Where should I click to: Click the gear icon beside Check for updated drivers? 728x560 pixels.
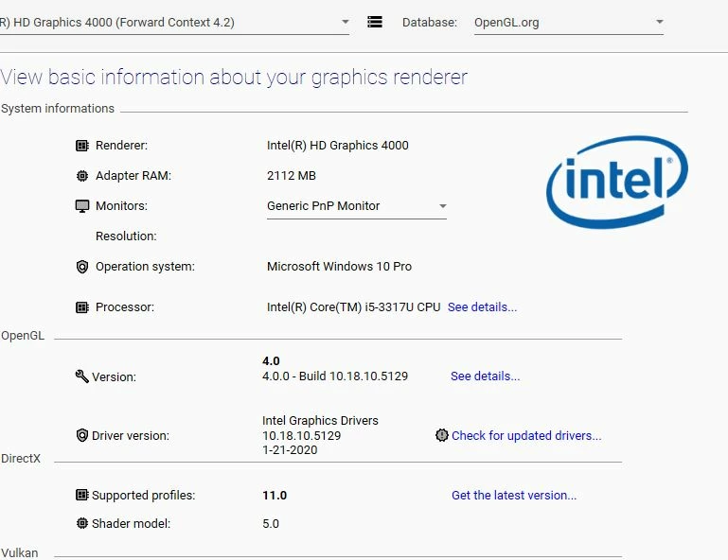click(x=442, y=435)
